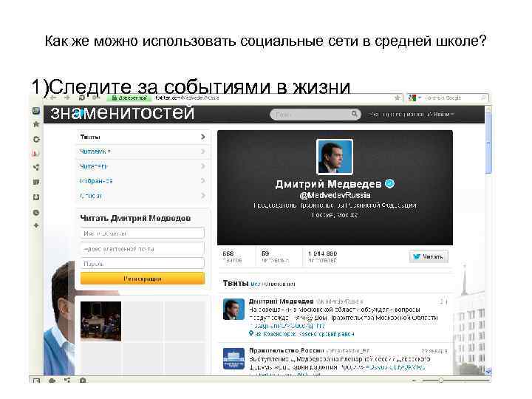Click the share icon in the status bar
532x399 pixels.
click(67, 381)
